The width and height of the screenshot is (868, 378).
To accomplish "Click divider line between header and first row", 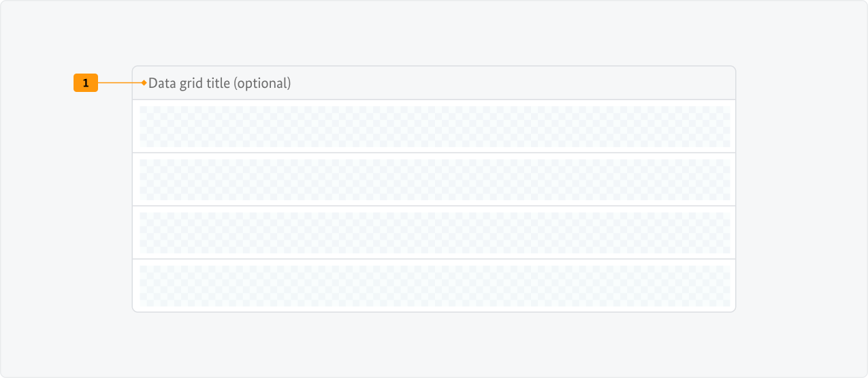I will point(434,100).
